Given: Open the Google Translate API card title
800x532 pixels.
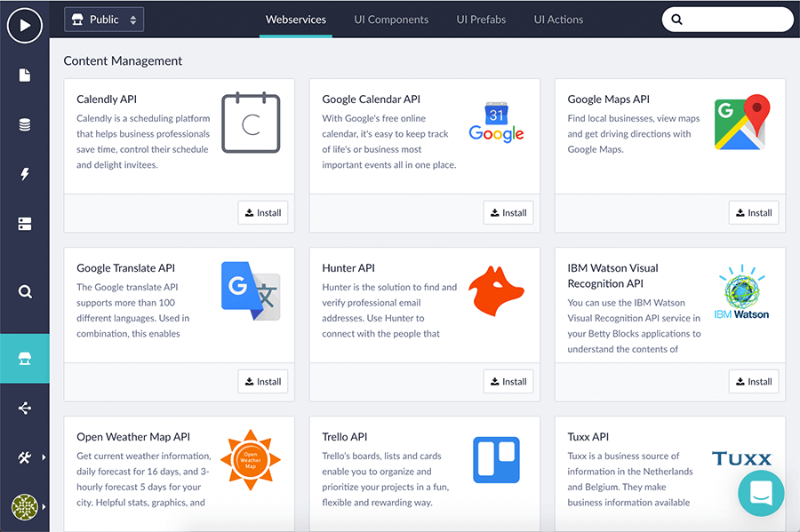Looking at the screenshot, I should 125,268.
